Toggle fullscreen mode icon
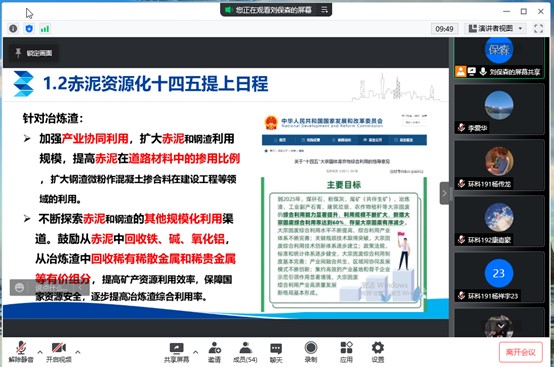 coord(538,29)
